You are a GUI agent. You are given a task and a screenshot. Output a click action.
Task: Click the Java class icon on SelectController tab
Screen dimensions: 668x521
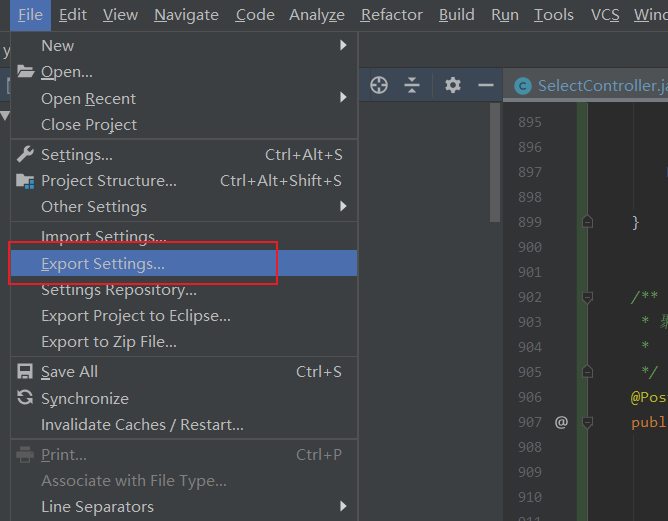click(x=522, y=86)
